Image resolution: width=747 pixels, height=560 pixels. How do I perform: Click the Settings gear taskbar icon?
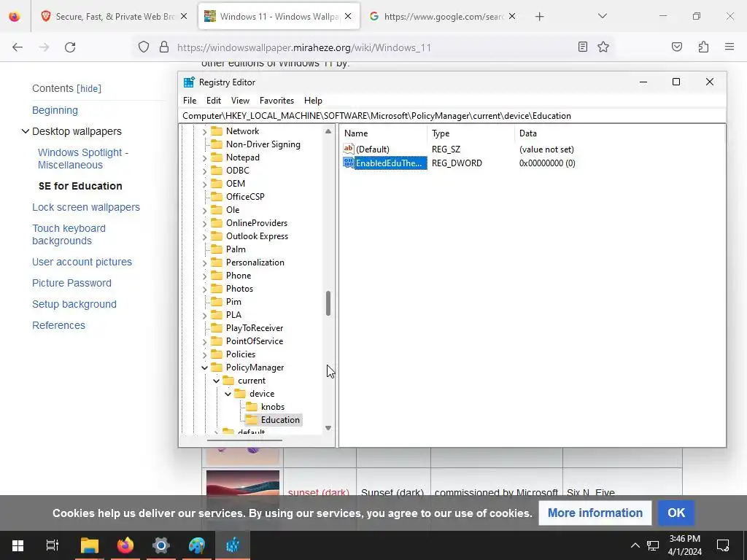tap(161, 545)
